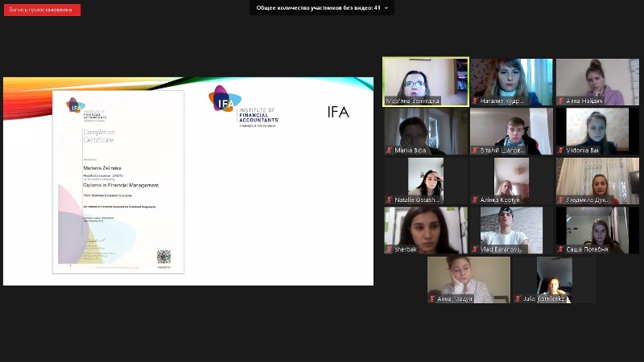644x362 pixels.
Task: Click 'Completion Certificate' heading on certificate
Action: pos(99,136)
